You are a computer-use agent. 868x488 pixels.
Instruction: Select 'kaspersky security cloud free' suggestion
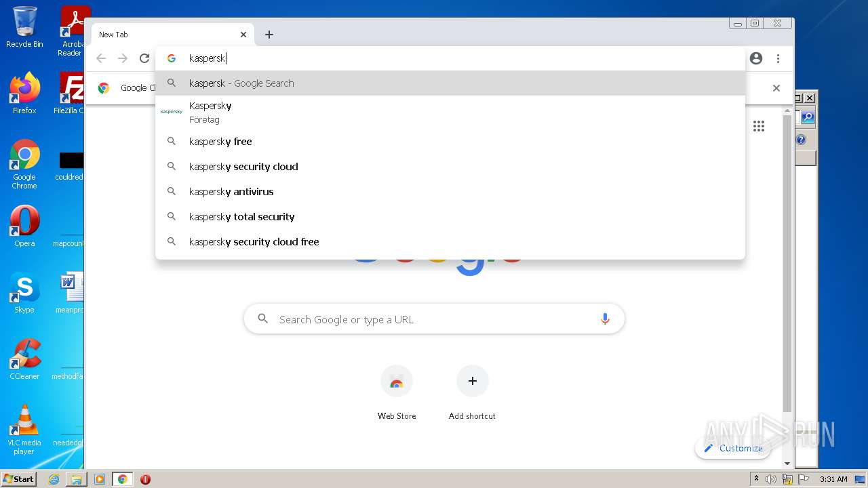450,242
